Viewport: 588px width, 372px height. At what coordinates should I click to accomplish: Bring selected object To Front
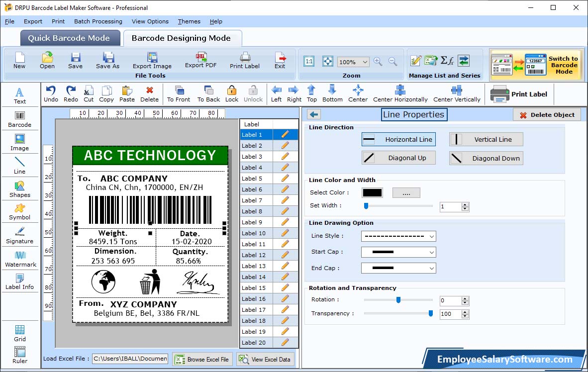[x=179, y=94]
